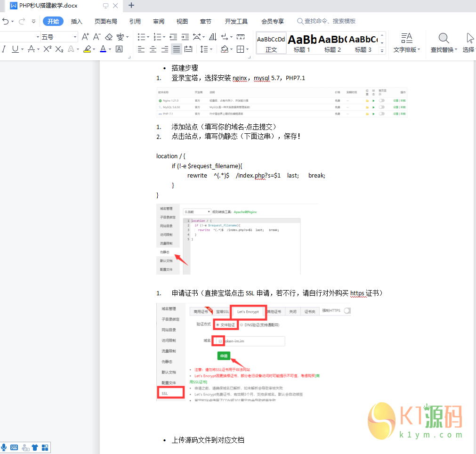Increase font size with A+ icon
The height and width of the screenshot is (454, 476).
pos(85,37)
